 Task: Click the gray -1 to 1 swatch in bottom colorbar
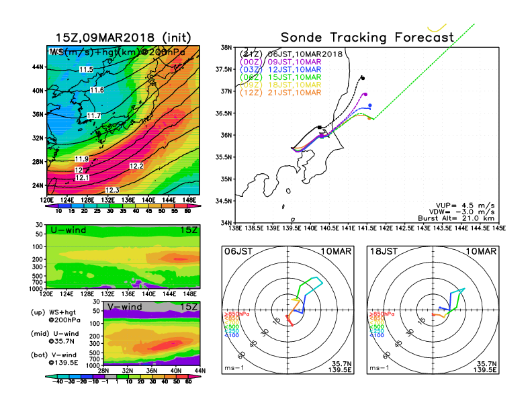pyautogui.click(x=111, y=376)
